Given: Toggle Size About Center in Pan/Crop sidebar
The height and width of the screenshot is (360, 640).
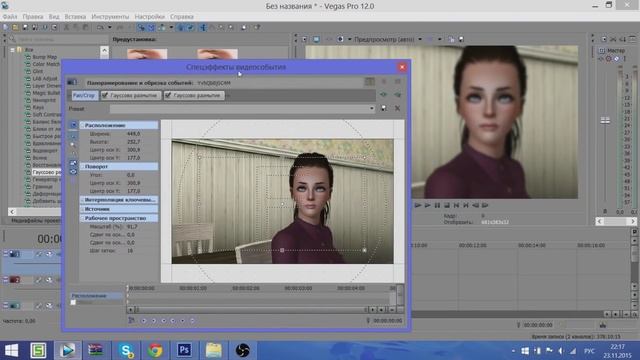Looking at the screenshot, I should (73, 172).
